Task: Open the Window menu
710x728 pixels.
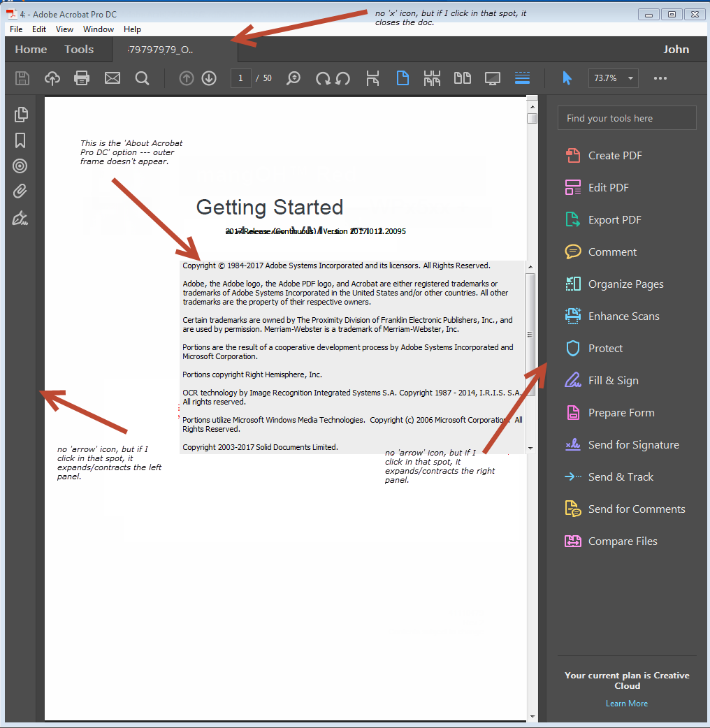Action: (99, 29)
